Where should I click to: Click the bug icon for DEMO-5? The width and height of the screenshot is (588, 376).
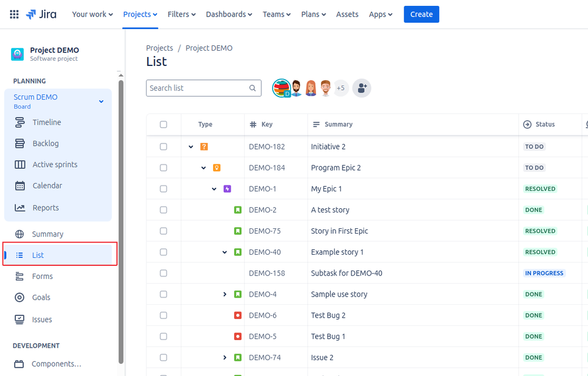(238, 336)
